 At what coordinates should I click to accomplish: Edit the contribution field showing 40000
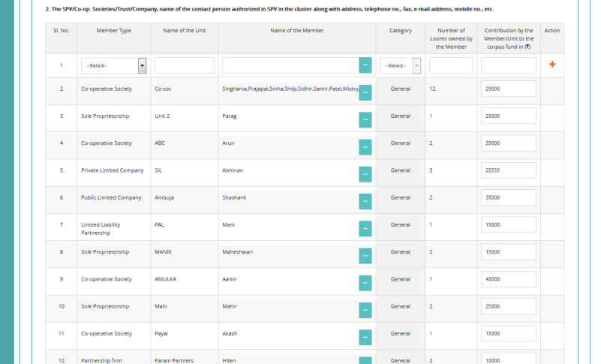(x=508, y=279)
